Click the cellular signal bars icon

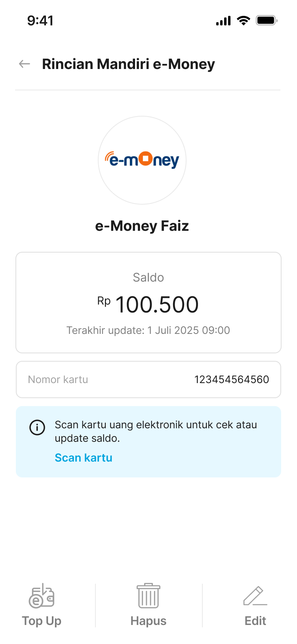click(223, 21)
